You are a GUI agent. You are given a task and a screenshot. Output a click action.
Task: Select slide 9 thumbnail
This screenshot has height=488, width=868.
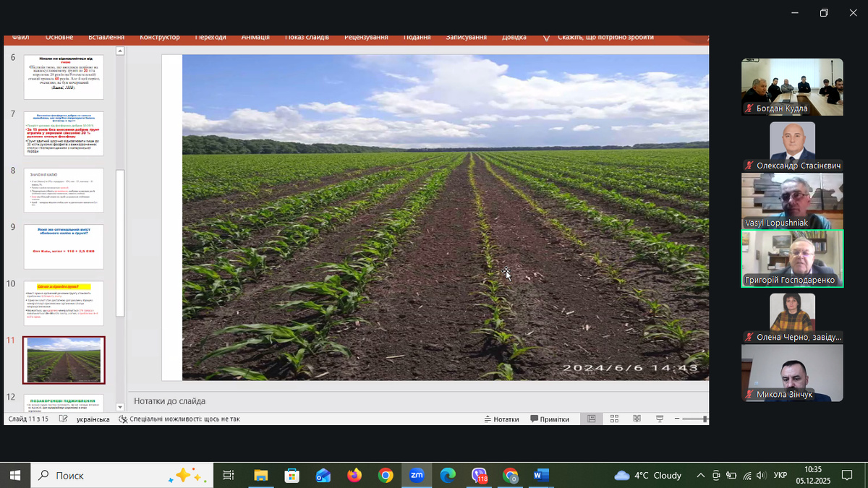click(x=64, y=247)
